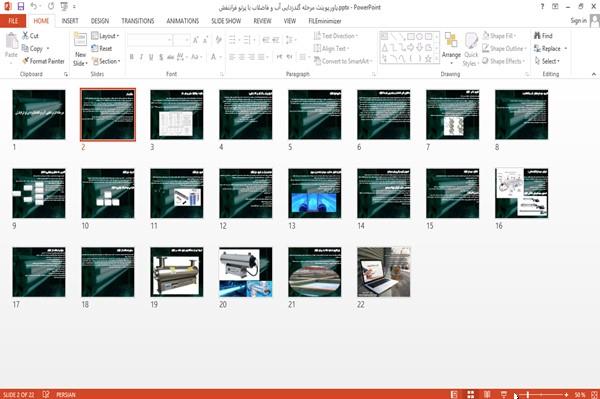
Task: Click spell check icon in status bar
Action: tap(46, 394)
